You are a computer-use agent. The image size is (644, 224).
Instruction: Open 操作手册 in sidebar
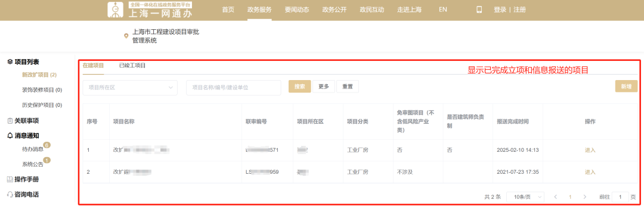point(27,180)
